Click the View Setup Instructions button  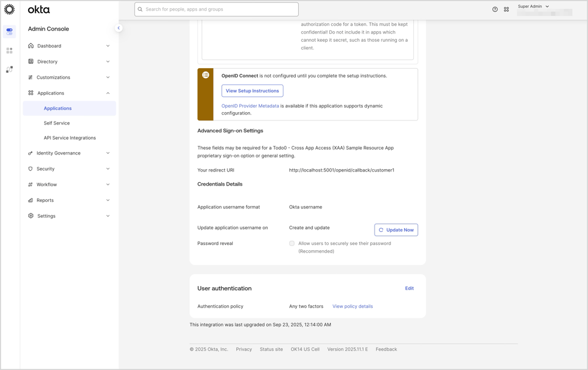pyautogui.click(x=252, y=90)
